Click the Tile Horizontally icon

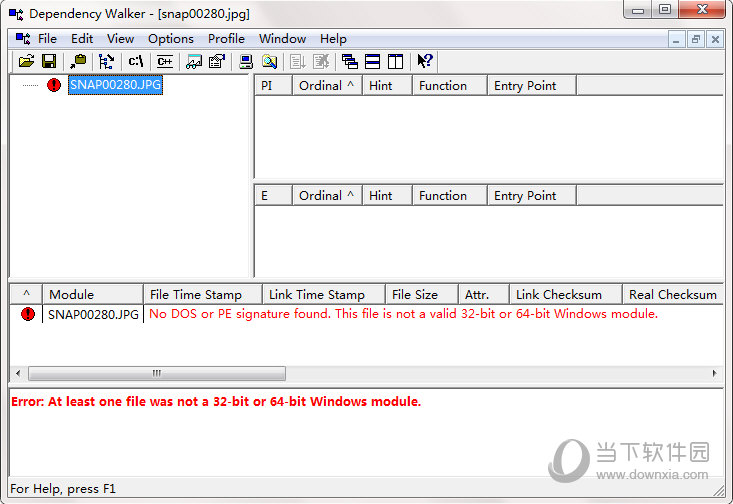373,61
